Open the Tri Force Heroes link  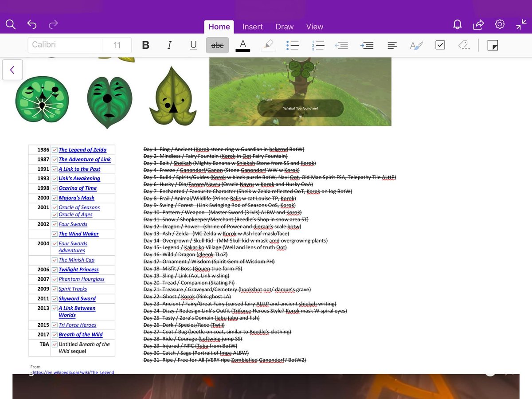click(x=78, y=325)
